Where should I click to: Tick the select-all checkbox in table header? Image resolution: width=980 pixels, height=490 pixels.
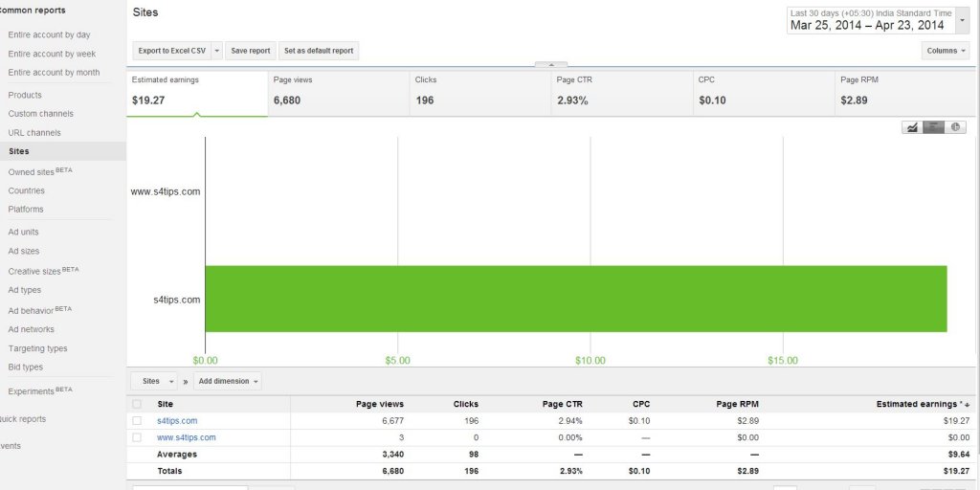pos(137,405)
